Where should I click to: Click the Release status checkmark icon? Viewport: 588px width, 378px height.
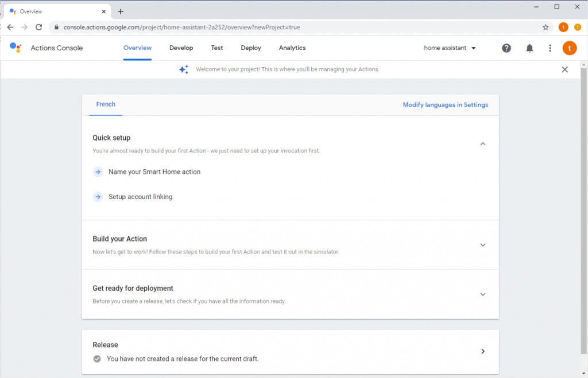pos(97,358)
